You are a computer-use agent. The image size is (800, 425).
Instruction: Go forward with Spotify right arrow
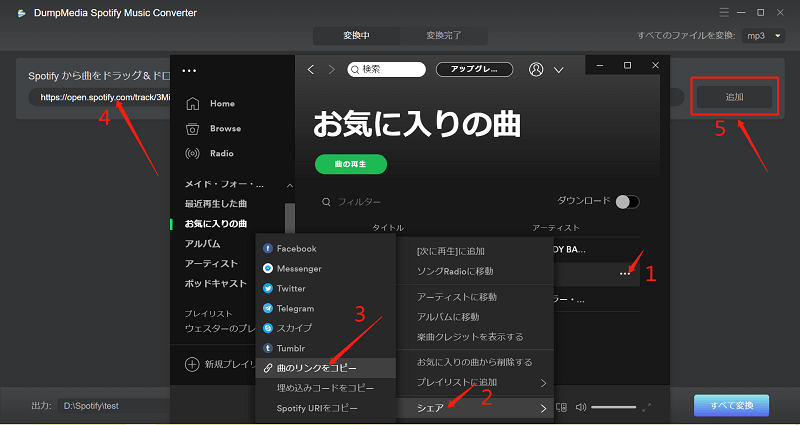(332, 69)
